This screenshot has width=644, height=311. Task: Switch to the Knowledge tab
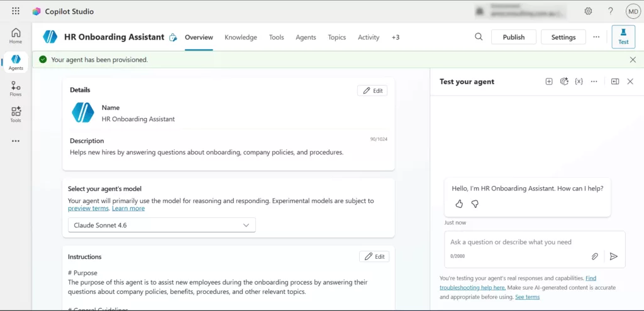241,37
